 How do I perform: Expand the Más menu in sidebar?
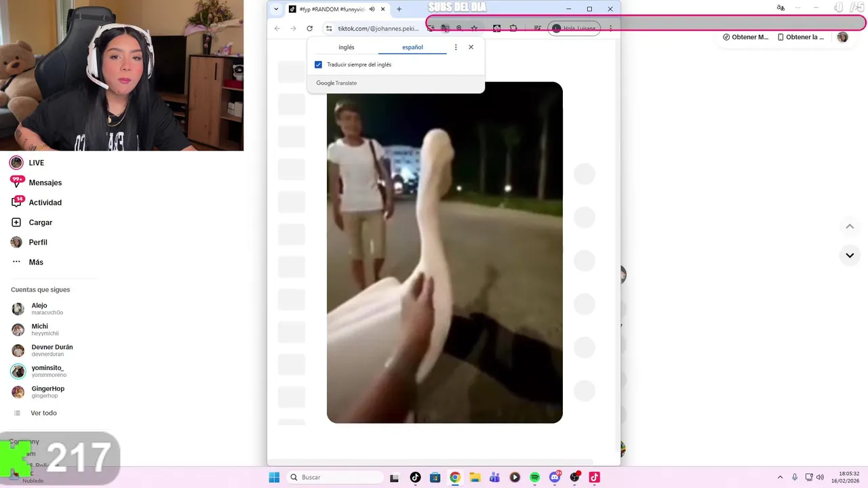(27, 262)
